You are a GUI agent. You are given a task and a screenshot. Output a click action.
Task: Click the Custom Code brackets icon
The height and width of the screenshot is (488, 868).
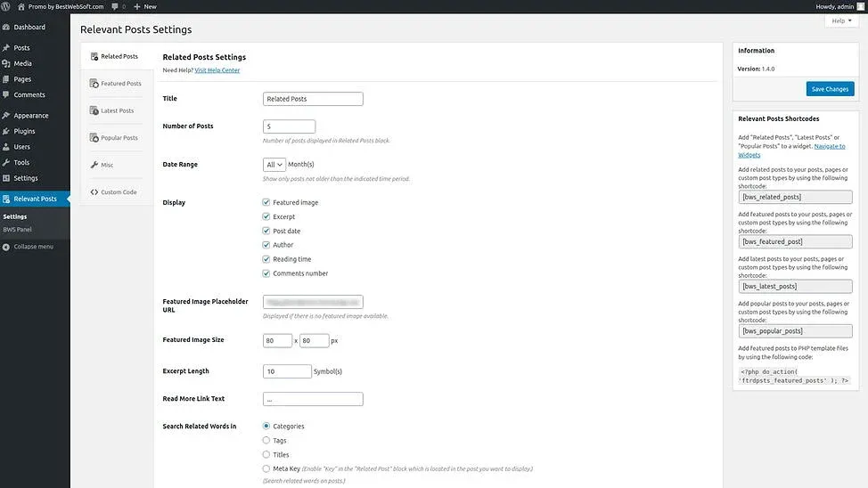[94, 192]
